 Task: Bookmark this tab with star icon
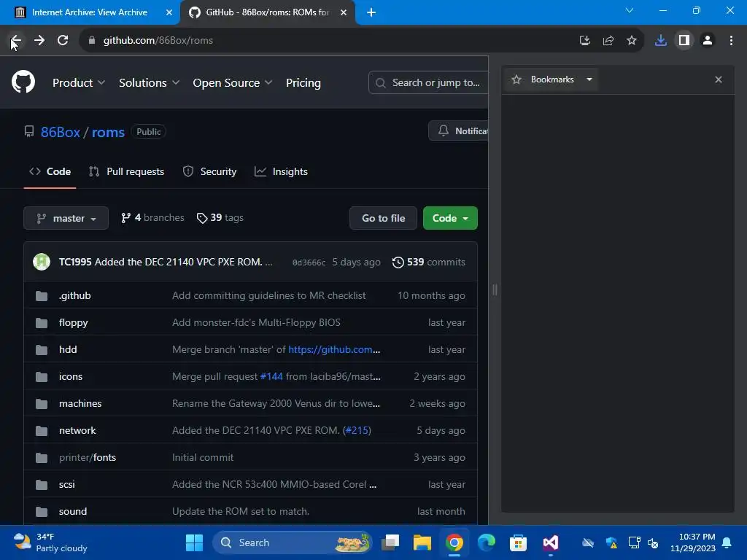coord(632,41)
